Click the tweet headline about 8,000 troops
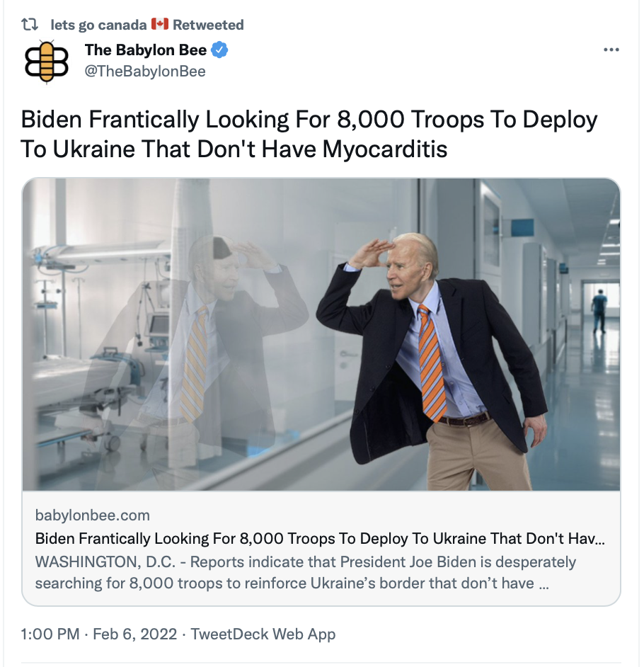 click(309, 134)
